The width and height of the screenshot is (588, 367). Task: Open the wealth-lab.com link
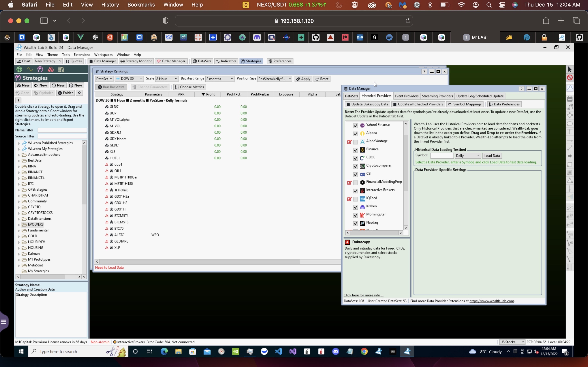click(492, 301)
